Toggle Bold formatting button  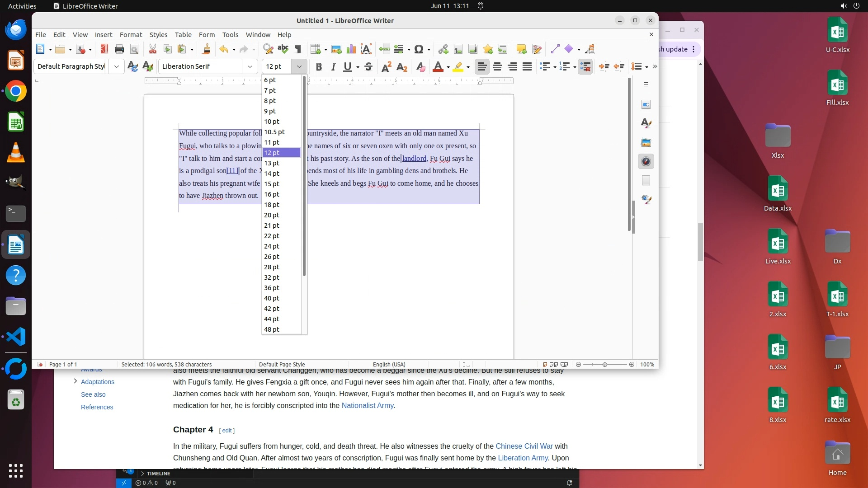click(319, 67)
